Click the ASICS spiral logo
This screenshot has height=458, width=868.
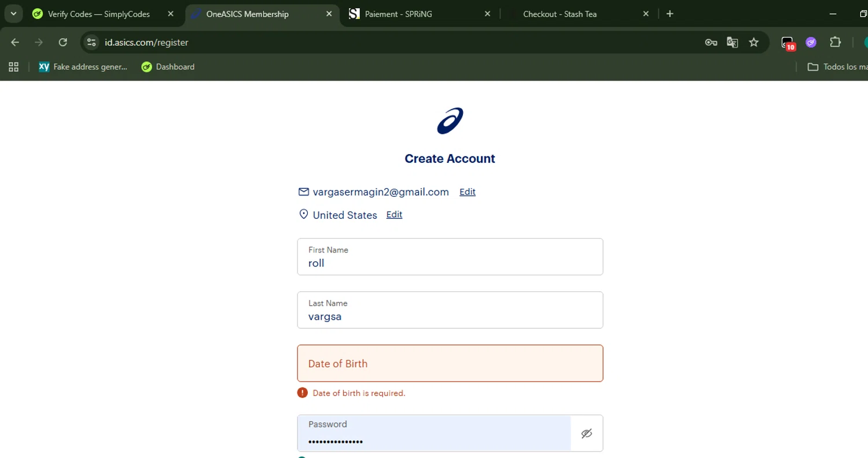[450, 120]
